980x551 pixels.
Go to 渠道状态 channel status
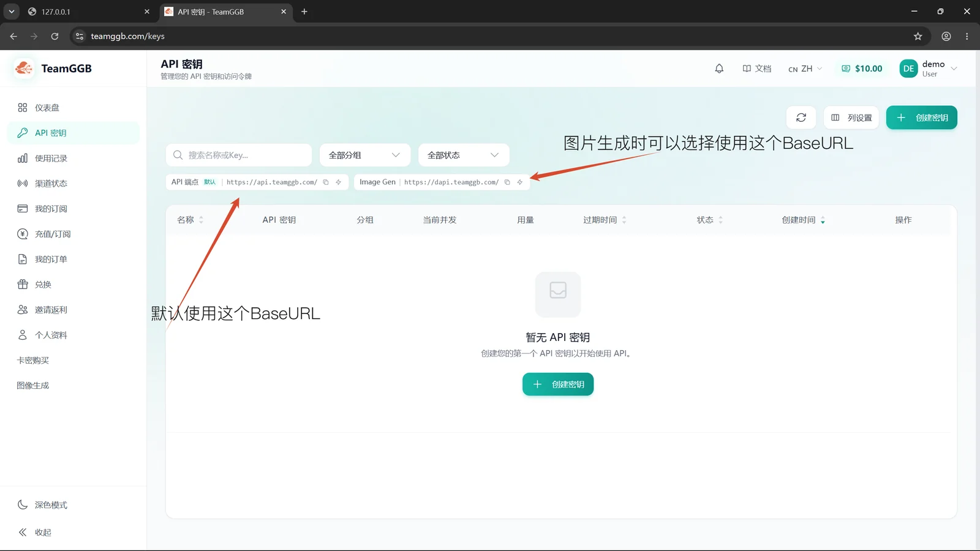(x=73, y=184)
